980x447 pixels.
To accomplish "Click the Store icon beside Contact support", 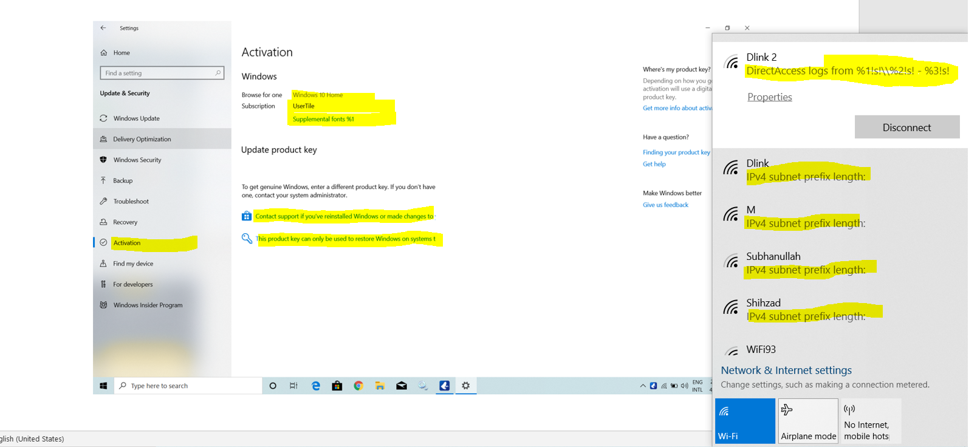I will tap(247, 216).
